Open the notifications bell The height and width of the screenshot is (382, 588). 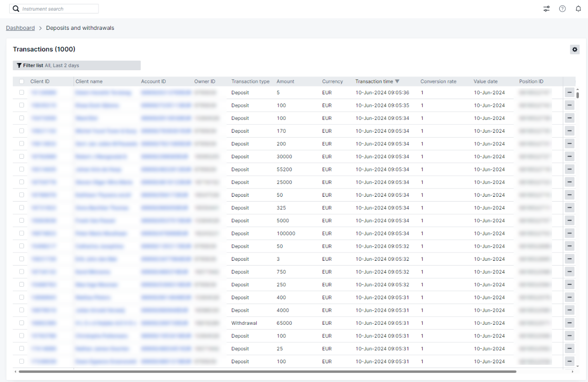578,9
